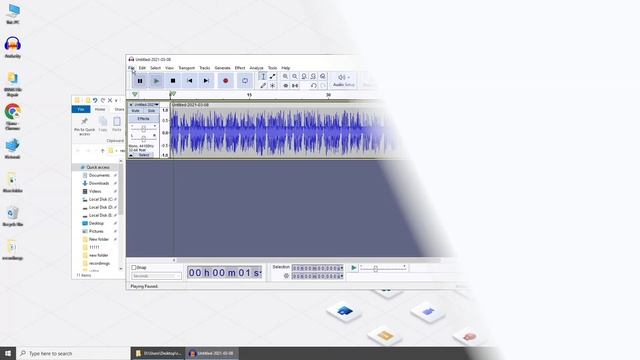Viewport: 640px width, 360px height.
Task: Click the Zoom In magnifier icon
Action: 285,76
